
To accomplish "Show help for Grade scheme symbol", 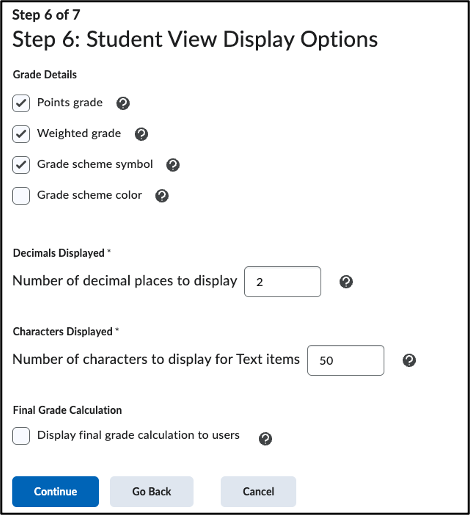I will (173, 165).
